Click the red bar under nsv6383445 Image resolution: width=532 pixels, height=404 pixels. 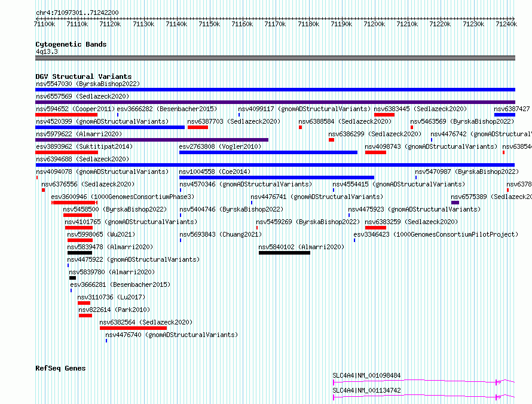[384, 115]
